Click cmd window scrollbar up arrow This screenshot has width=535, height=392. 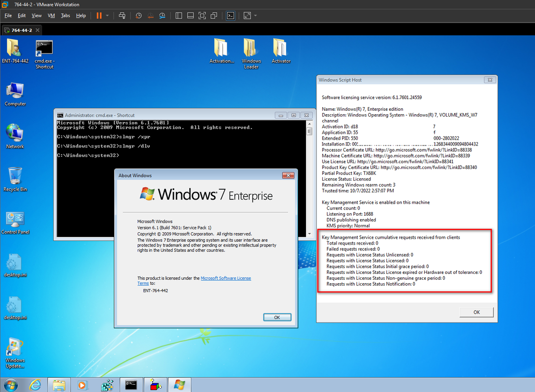[309, 123]
